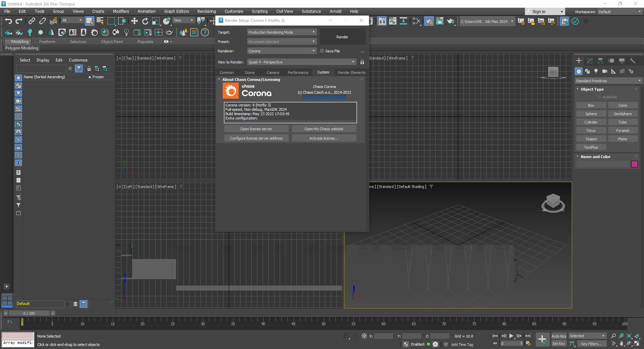This screenshot has height=349, width=644.
Task: Switch create category to Shapes
Action: pyautogui.click(x=587, y=71)
